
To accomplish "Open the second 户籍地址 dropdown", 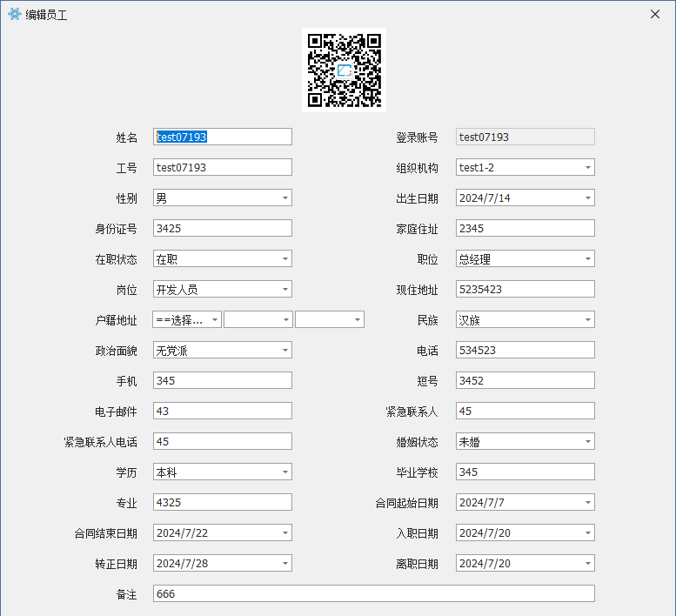I will [x=258, y=319].
